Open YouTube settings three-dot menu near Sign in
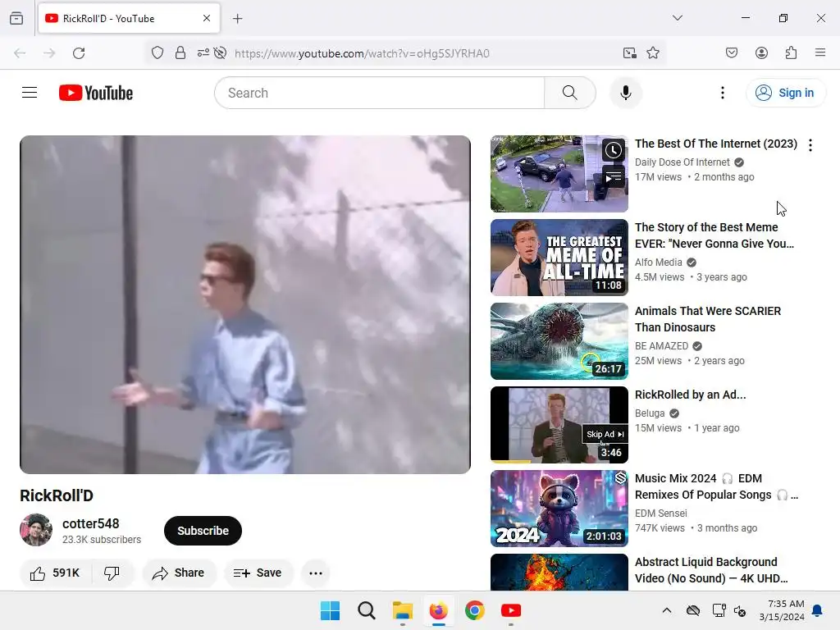The width and height of the screenshot is (840, 630). [722, 93]
